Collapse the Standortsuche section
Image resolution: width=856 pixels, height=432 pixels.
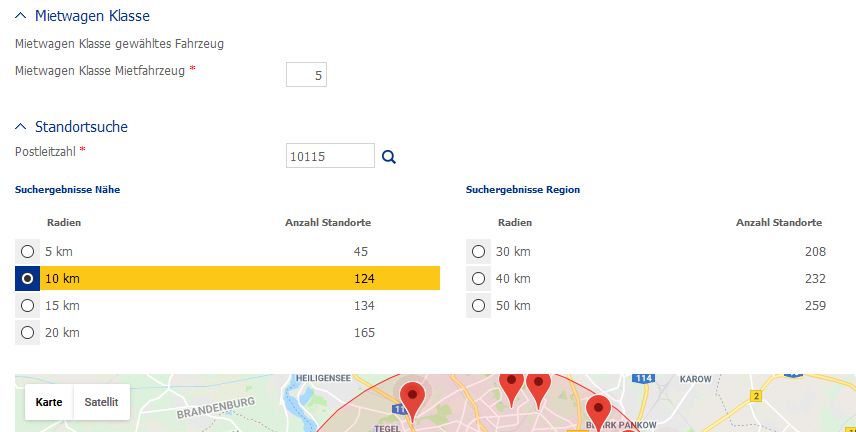21,127
